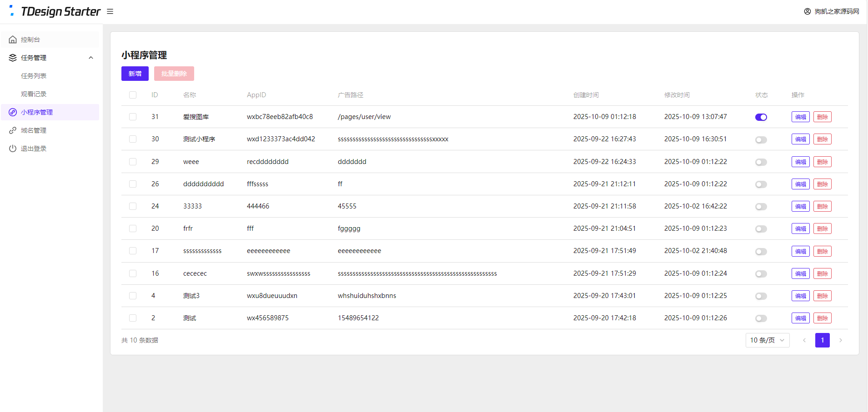Open 观看记录 in the sidebar
The height and width of the screenshot is (412, 868).
click(34, 94)
